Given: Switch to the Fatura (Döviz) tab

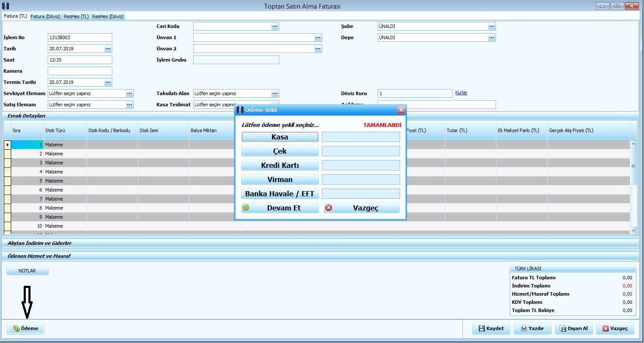Looking at the screenshot, I should click(x=46, y=16).
